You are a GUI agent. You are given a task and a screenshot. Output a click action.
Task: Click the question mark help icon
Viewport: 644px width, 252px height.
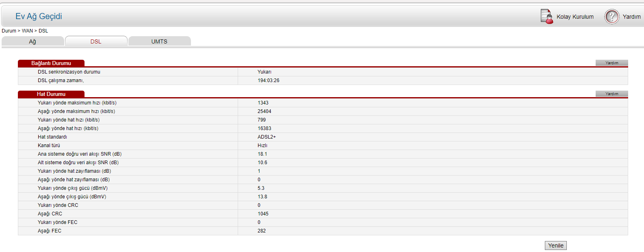[611, 17]
